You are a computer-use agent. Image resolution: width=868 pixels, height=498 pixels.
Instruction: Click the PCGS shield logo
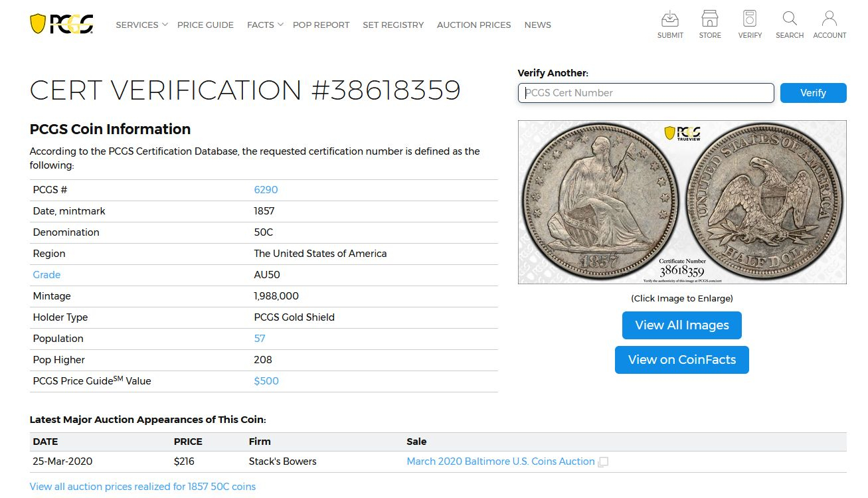pos(61,24)
